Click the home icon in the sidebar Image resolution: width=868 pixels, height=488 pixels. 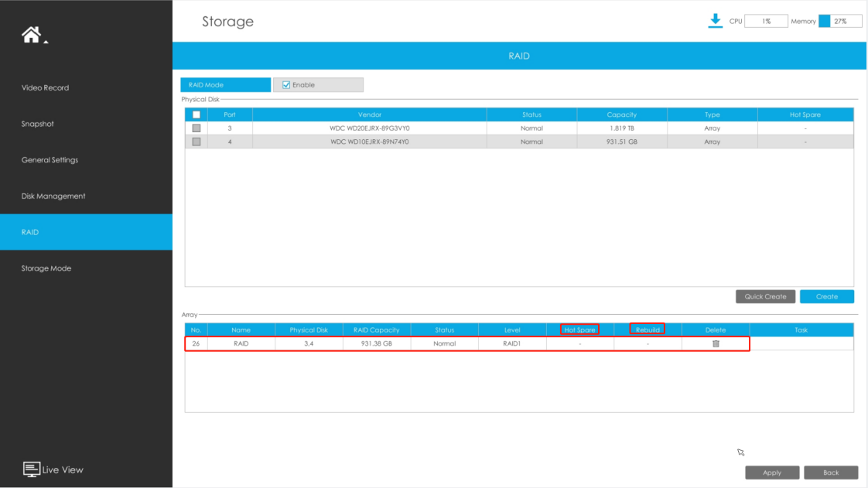point(31,34)
